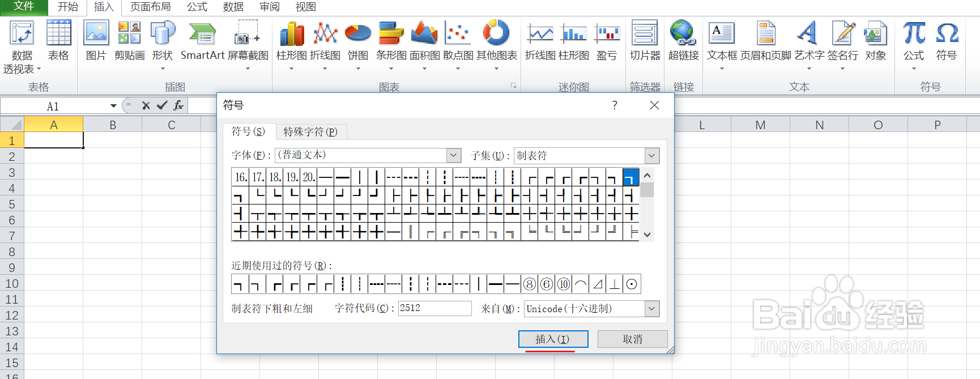Click the Slicer (切片器) icon
Viewport: 980px width, 379px height.
tap(645, 41)
